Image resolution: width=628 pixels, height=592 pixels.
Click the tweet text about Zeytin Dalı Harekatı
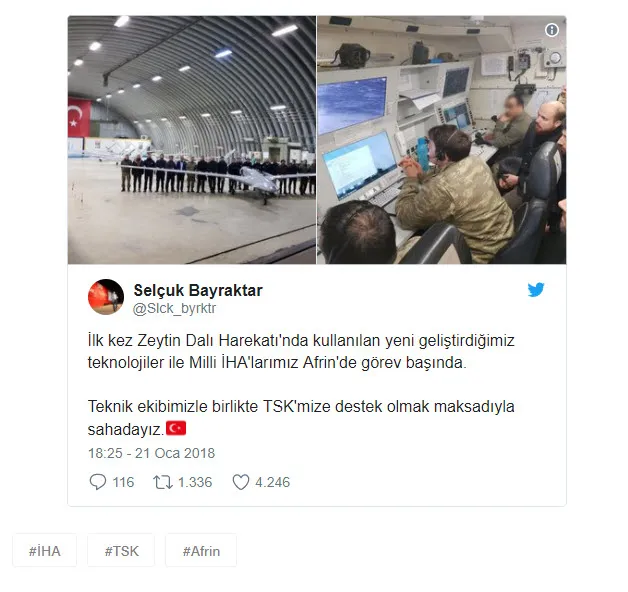[301, 352]
